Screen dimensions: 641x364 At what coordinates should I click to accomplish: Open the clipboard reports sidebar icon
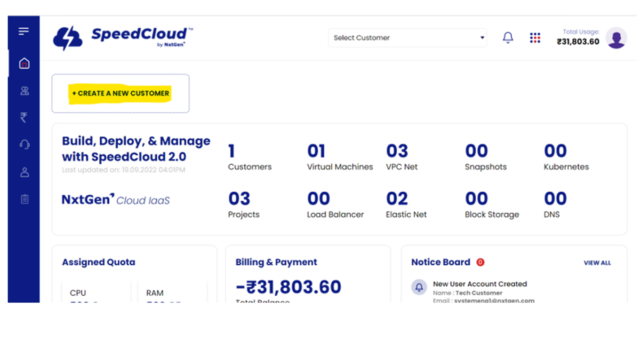pos(24,199)
